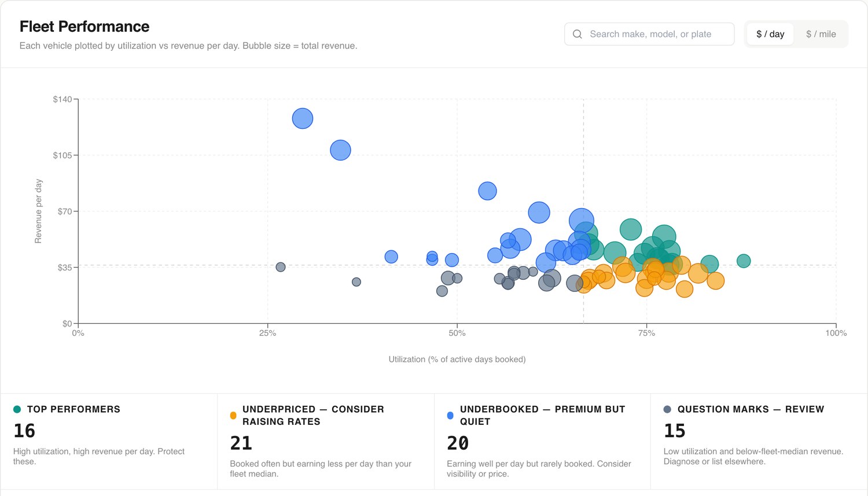Focus the search make, model, or plate field
Image resolution: width=868 pixels, height=496 pixels.
point(649,34)
